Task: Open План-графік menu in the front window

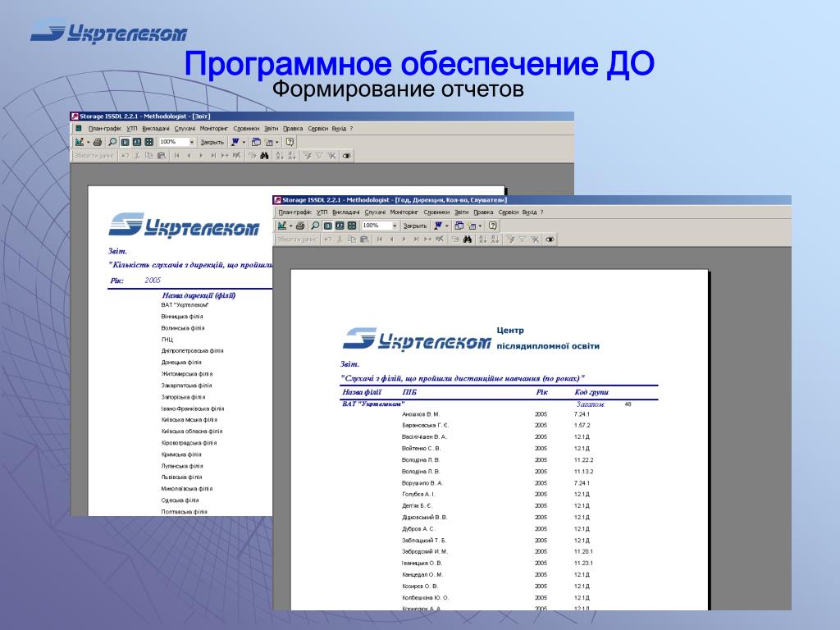Action: 294,212
